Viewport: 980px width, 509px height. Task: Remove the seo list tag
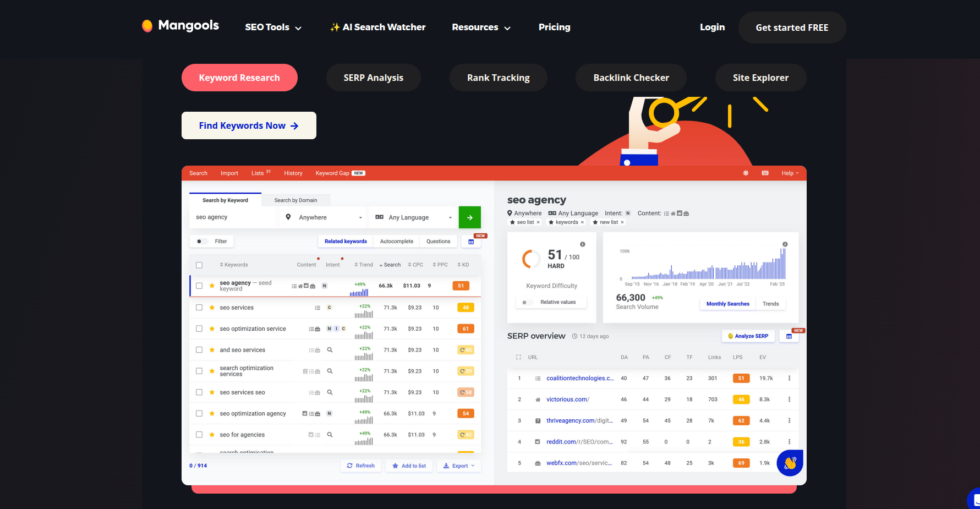point(538,222)
